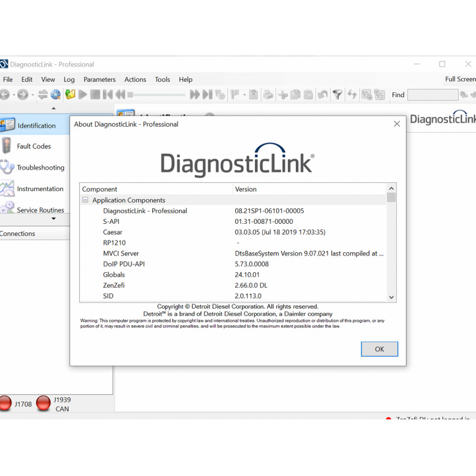The width and height of the screenshot is (476, 476).
Task: Click the Expand all tree icon
Action: 367,95
